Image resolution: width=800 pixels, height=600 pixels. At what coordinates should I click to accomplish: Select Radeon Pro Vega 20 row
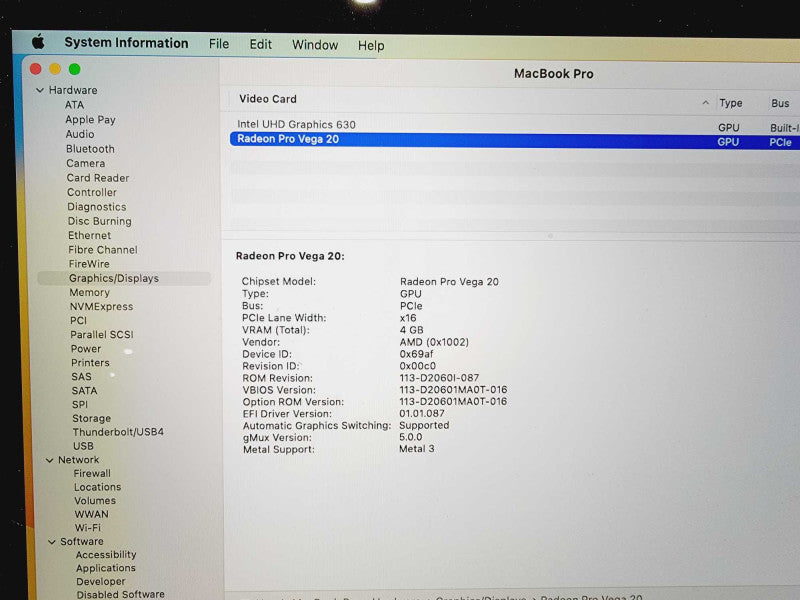coord(514,140)
